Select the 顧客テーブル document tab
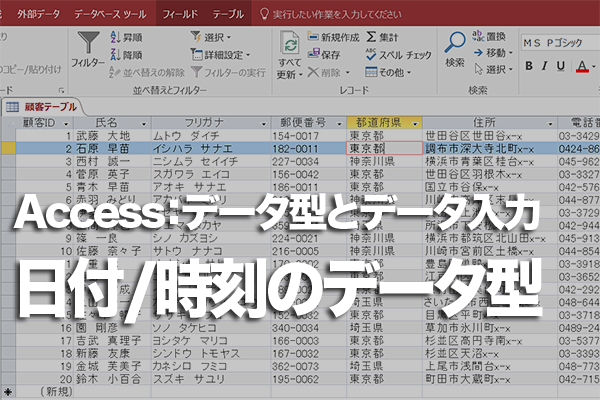 click(x=43, y=107)
